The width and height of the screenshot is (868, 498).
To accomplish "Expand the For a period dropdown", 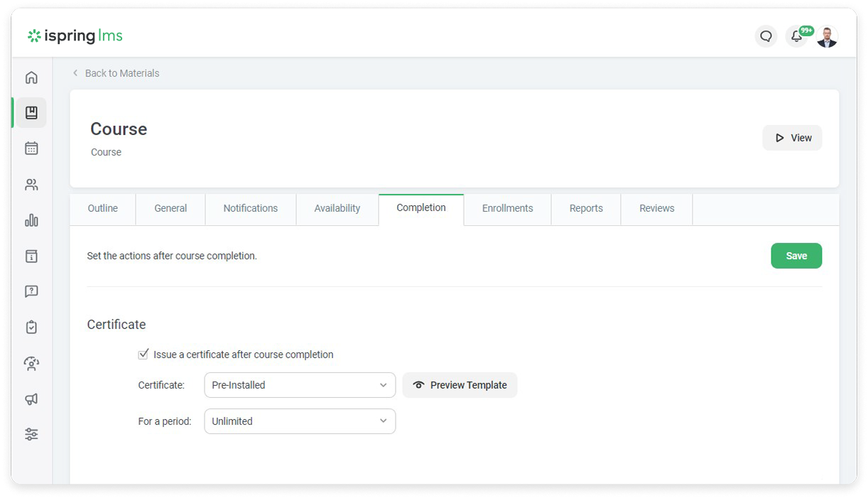I will [x=299, y=421].
